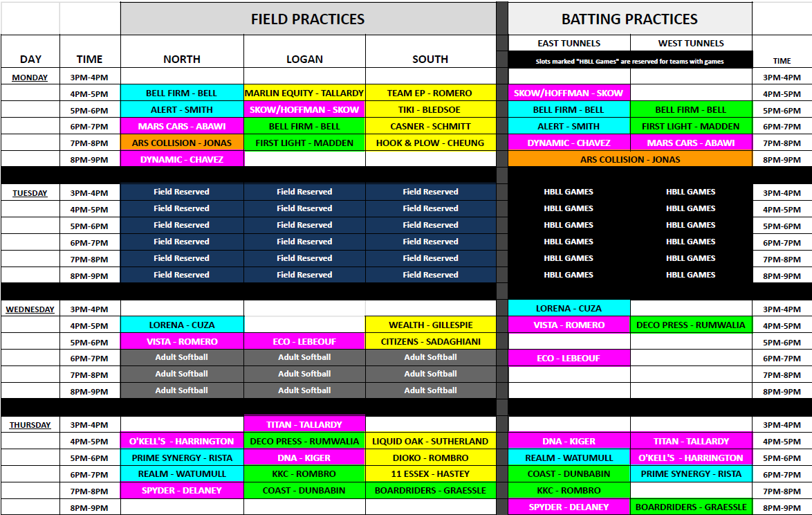
Task: Click the LOGAN field column header
Action: point(304,59)
